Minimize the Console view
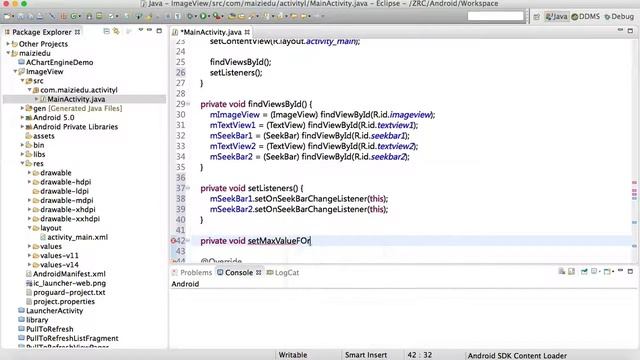The height and width of the screenshot is (360, 640). coord(620,270)
